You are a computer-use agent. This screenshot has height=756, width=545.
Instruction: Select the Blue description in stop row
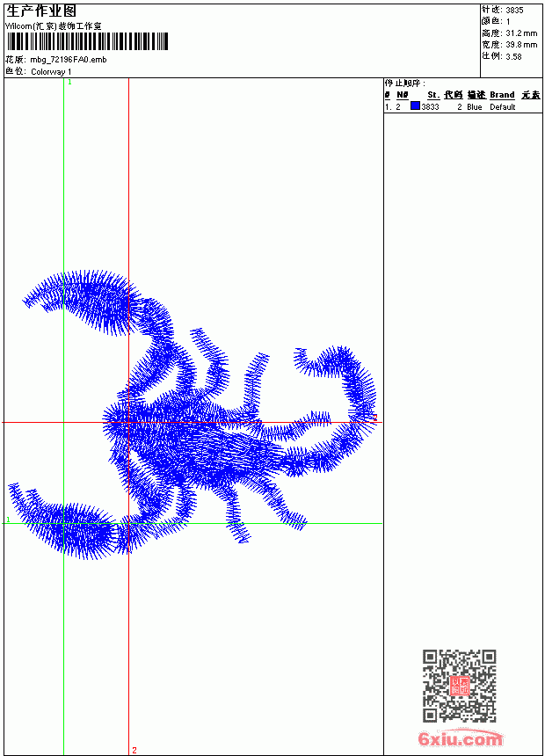click(x=474, y=107)
